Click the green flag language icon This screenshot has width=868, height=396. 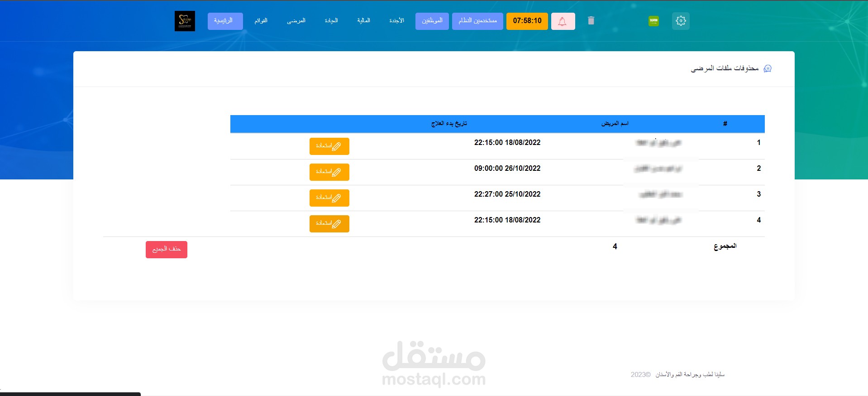653,21
